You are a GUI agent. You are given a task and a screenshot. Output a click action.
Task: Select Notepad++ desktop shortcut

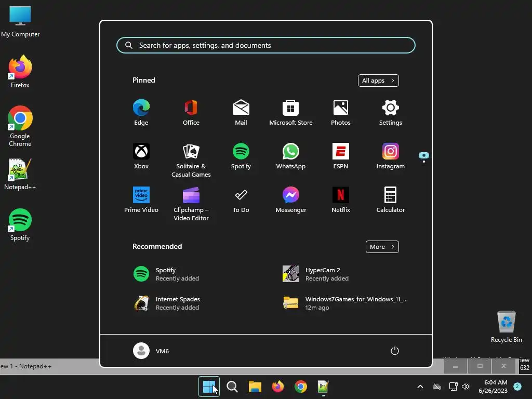(20, 174)
